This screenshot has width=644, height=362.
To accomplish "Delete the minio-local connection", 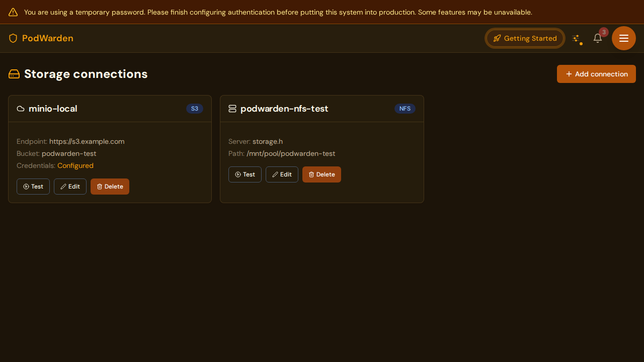I will [110, 187].
